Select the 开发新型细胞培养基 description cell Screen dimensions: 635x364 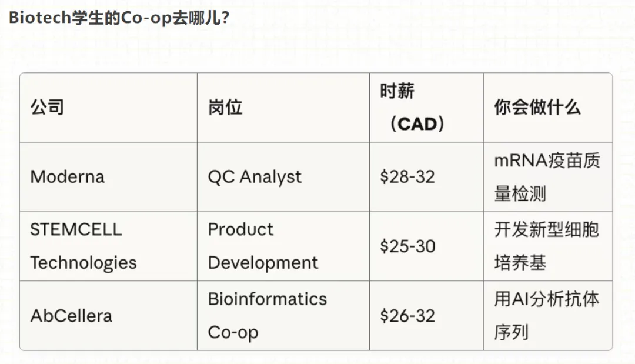point(546,246)
